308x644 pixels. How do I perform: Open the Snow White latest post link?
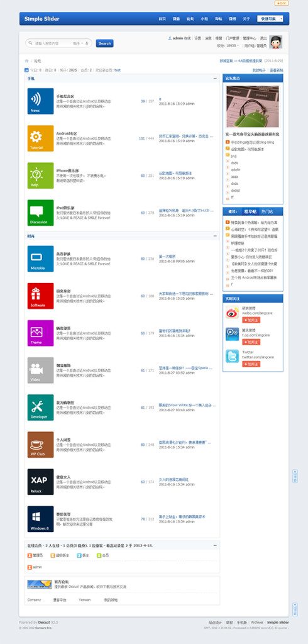[x=187, y=405]
